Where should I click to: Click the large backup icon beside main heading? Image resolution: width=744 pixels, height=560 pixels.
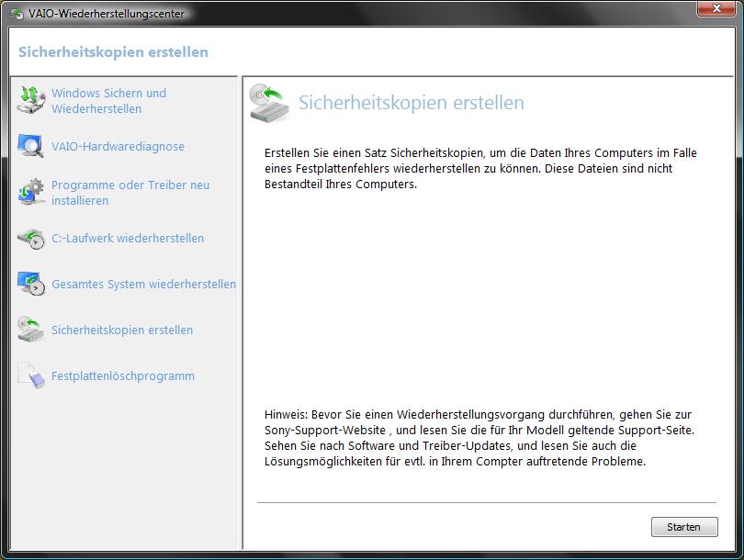tap(270, 103)
